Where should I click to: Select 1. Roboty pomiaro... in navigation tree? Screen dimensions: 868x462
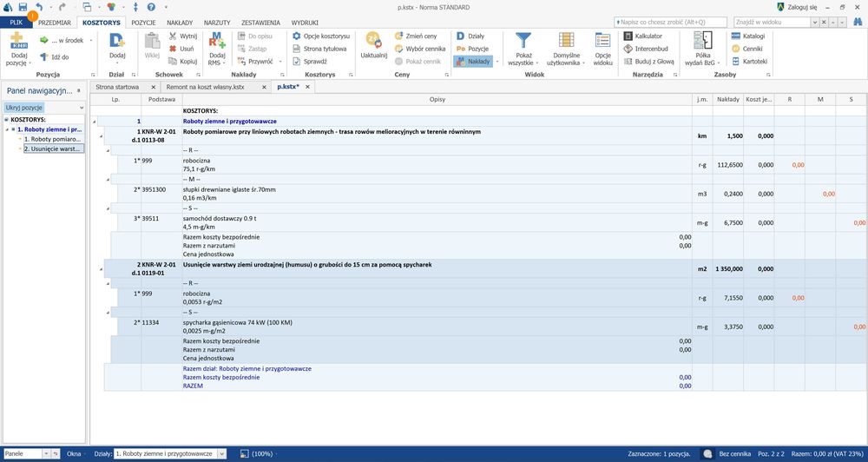(x=53, y=139)
